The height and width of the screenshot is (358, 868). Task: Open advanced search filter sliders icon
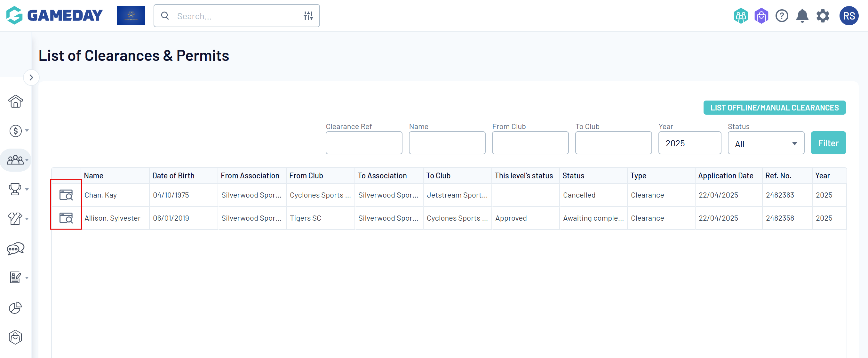[308, 16]
